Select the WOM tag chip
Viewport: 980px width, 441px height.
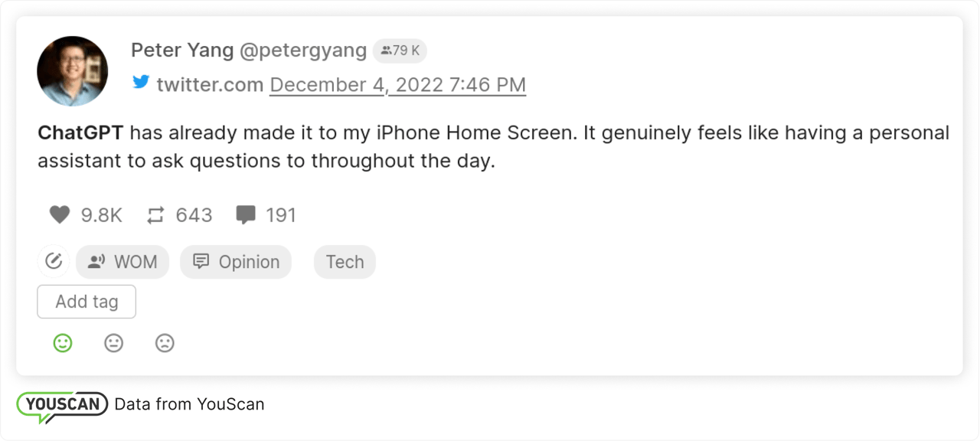pyautogui.click(x=122, y=262)
